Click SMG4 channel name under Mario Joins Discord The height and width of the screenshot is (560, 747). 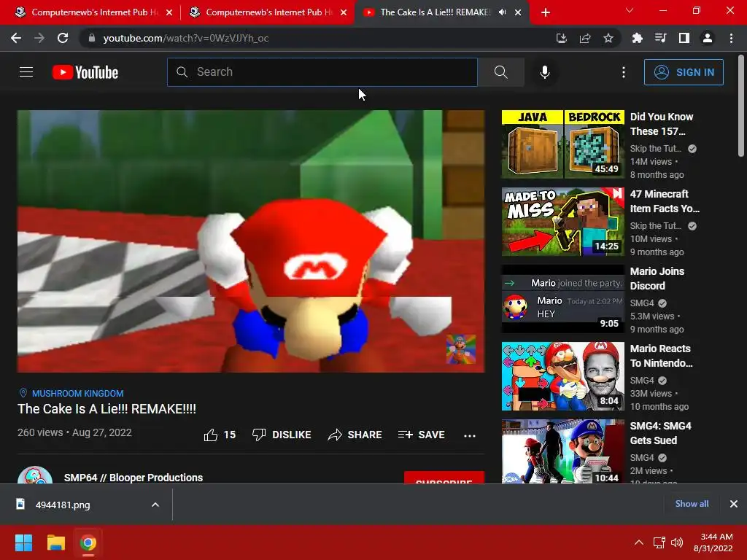click(642, 303)
